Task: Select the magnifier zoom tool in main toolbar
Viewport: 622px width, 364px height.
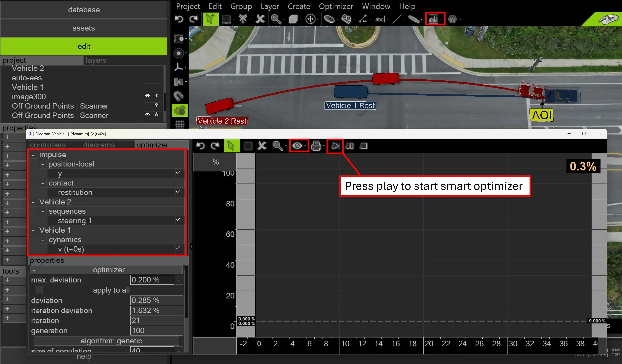Action: [276, 19]
